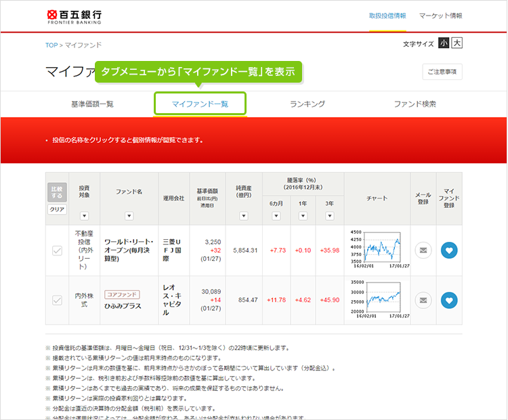Click 6-month return +7.73
Image resolution: width=508 pixels, height=420 pixels.
278,250
